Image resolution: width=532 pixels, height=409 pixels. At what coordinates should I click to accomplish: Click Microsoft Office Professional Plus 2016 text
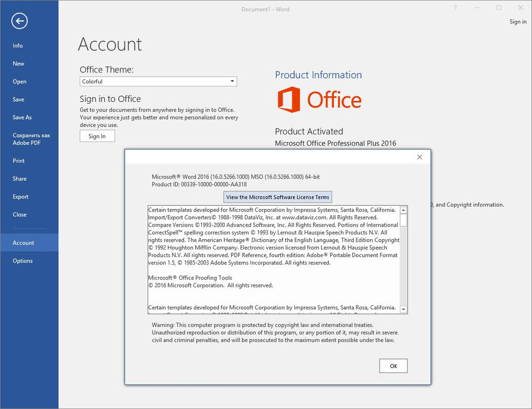tap(336, 143)
